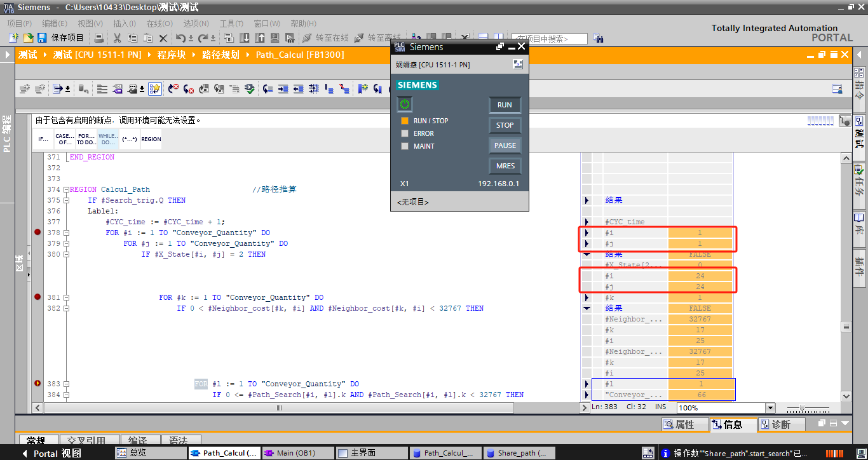Viewport: 868px width, 460px height.
Task: Click the STOP button in PLCSIM
Action: click(x=505, y=125)
